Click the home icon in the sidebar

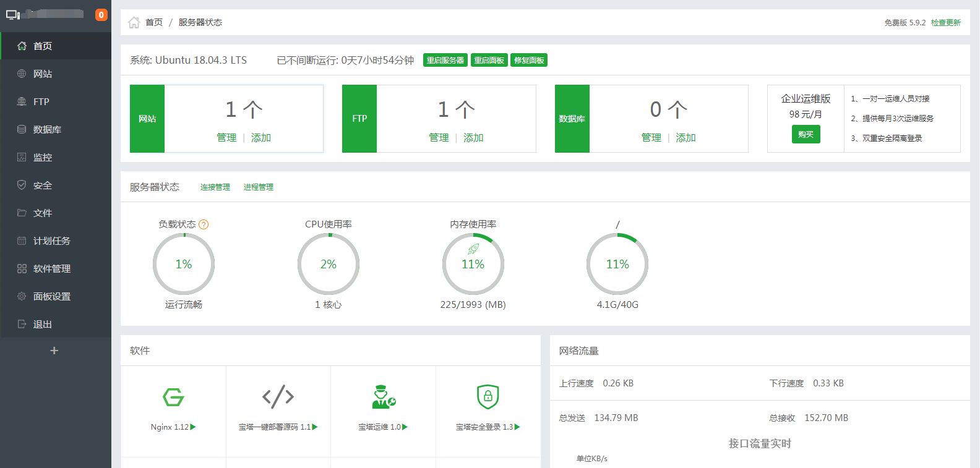(x=22, y=46)
